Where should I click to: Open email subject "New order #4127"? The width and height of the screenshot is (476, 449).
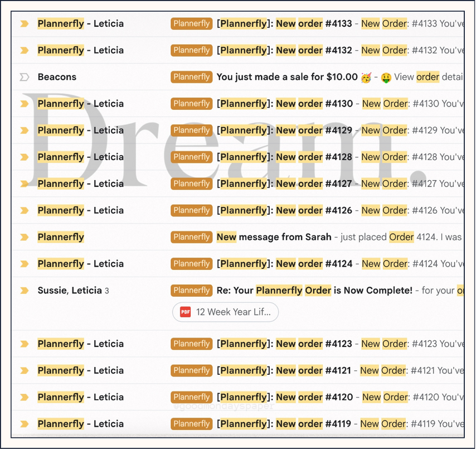tap(284, 184)
